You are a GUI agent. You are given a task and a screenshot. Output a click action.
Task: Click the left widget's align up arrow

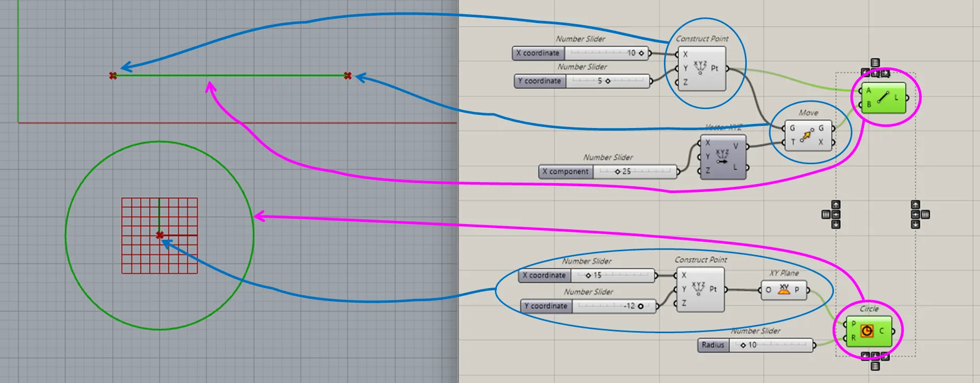click(836, 205)
